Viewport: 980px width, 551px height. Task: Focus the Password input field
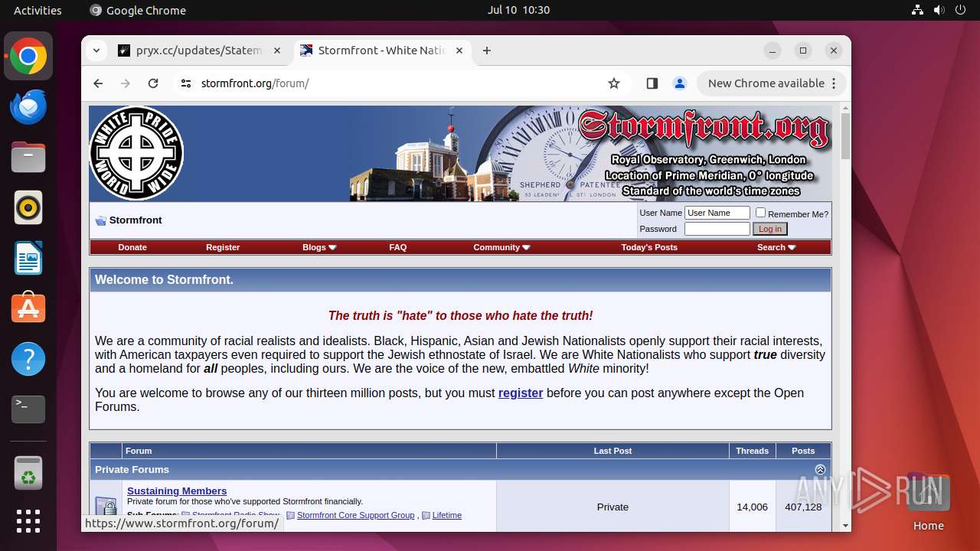(x=717, y=229)
